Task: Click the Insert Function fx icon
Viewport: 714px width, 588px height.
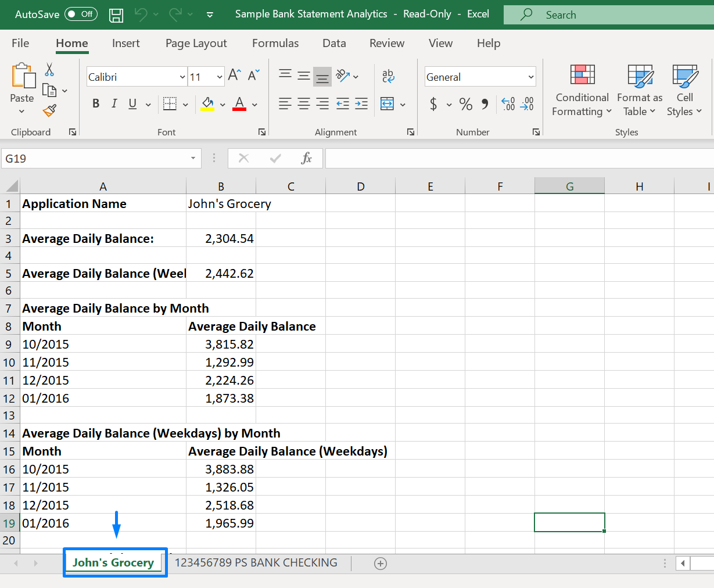Action: coord(306,158)
